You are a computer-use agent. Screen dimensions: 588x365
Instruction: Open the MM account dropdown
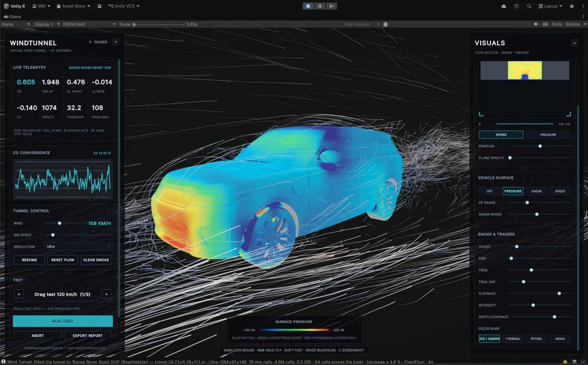point(41,6)
